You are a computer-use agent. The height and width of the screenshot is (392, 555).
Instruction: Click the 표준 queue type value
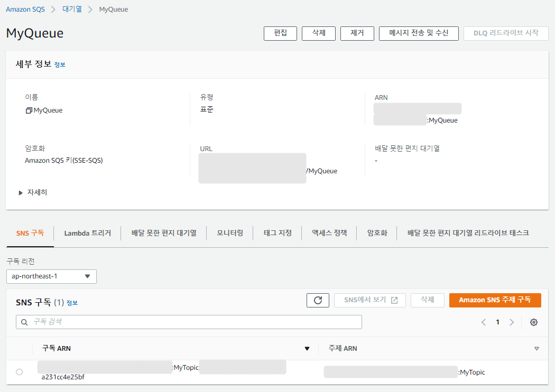tap(207, 110)
